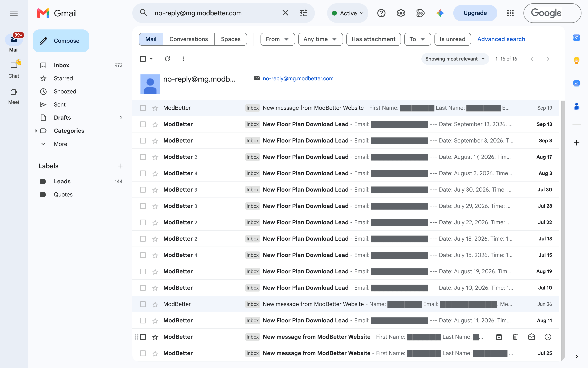588x368 pixels.
Task: Open the Active status dropdown
Action: pyautogui.click(x=347, y=13)
